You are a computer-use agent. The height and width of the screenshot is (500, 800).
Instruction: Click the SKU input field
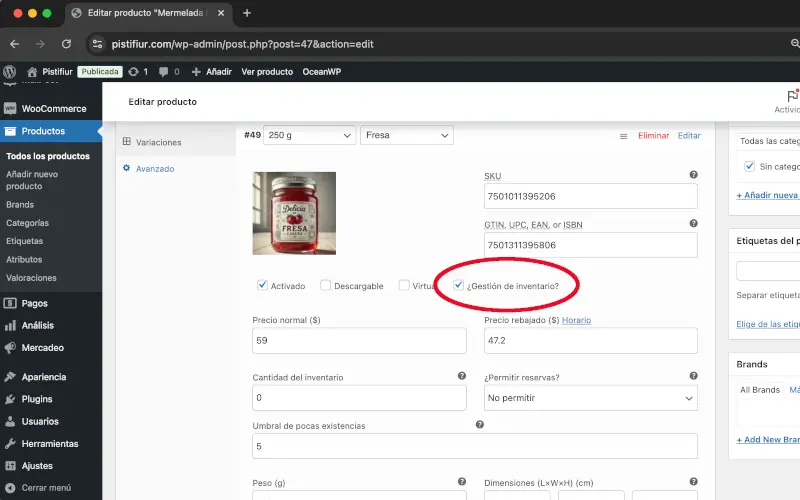591,196
